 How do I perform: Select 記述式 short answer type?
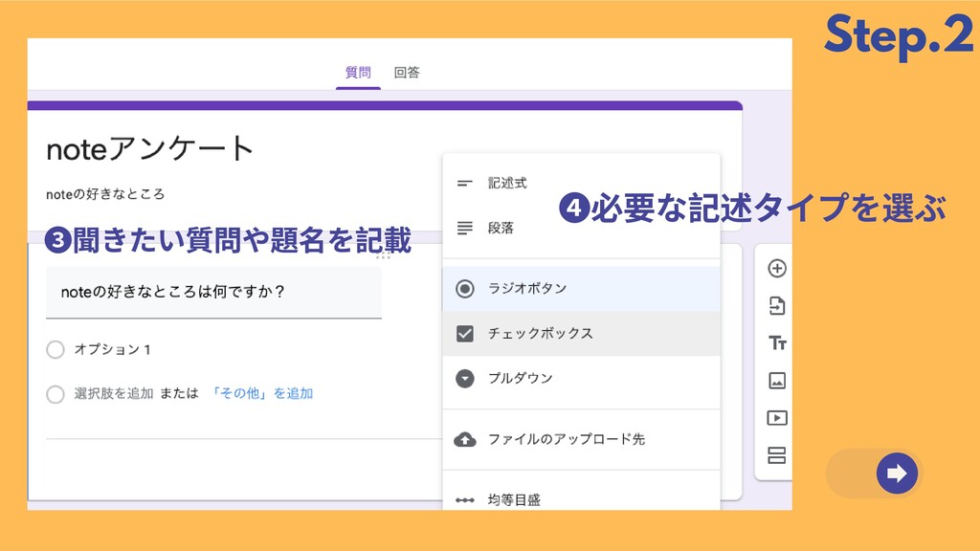[581, 183]
